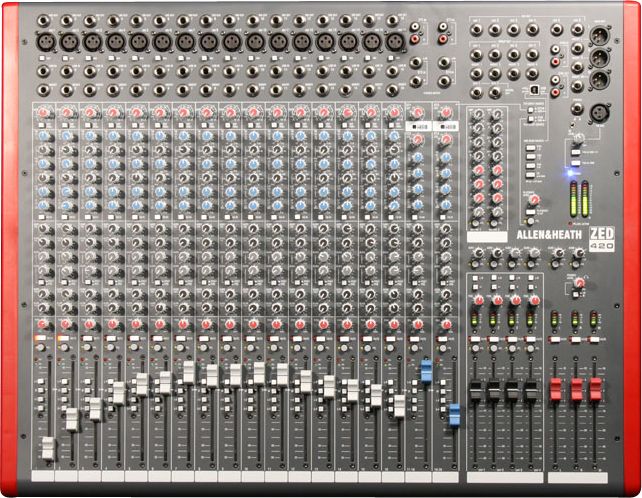This screenshot has width=642, height=498.
Task: Push the top routing button beside channel 1 fader
Action: coord(41,382)
